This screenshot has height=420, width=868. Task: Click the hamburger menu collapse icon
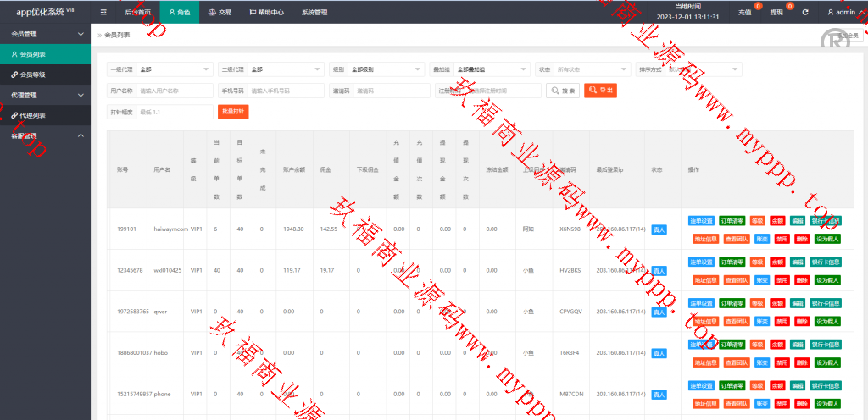click(x=103, y=13)
